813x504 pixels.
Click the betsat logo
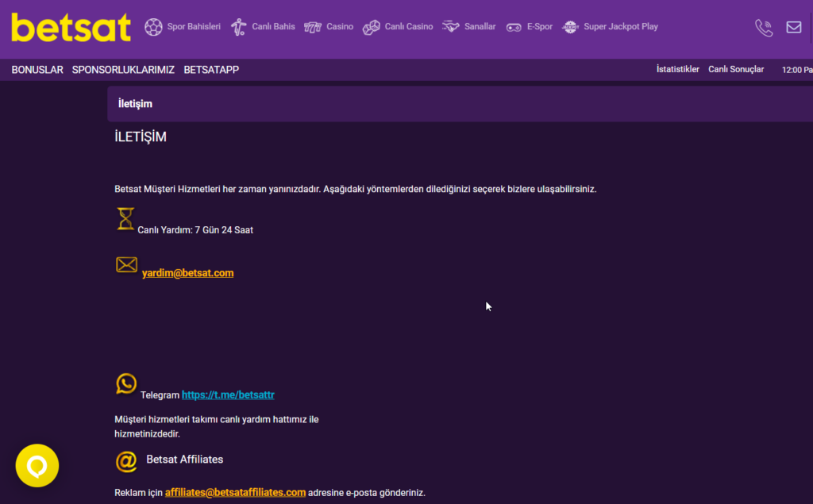tap(71, 28)
